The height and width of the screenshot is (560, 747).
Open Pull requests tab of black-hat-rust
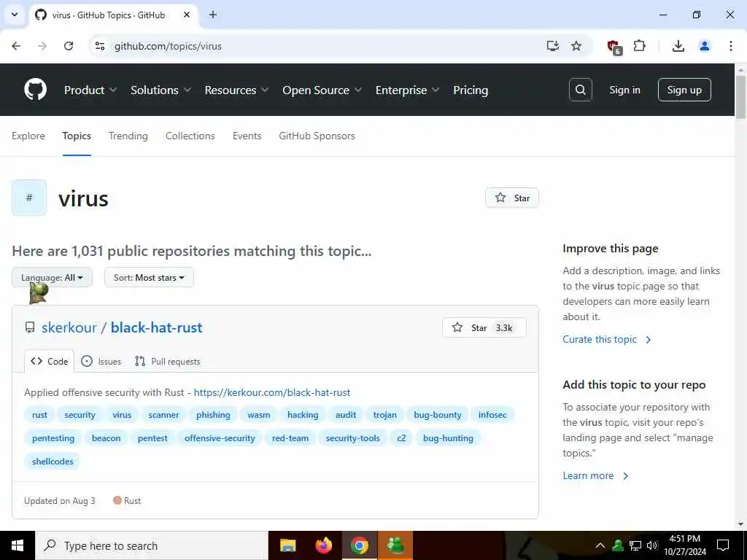click(x=167, y=362)
